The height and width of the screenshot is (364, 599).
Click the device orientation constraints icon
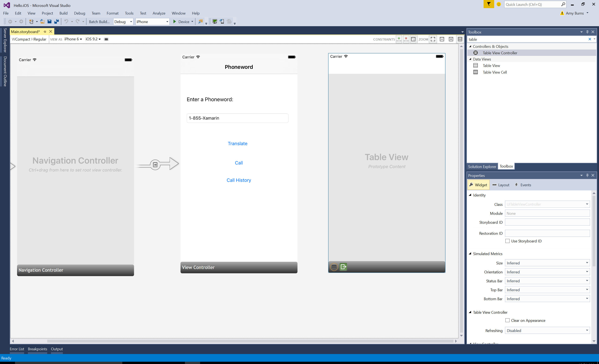[x=106, y=39]
